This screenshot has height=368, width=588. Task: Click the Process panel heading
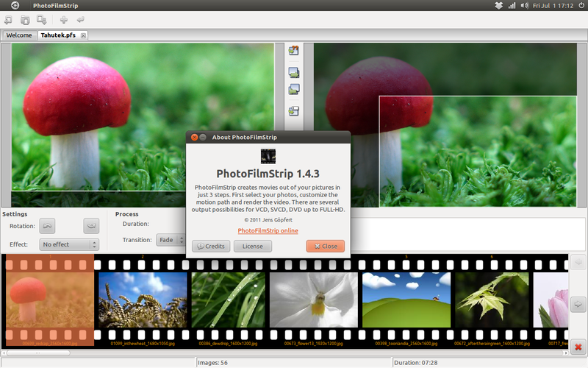[x=126, y=214]
